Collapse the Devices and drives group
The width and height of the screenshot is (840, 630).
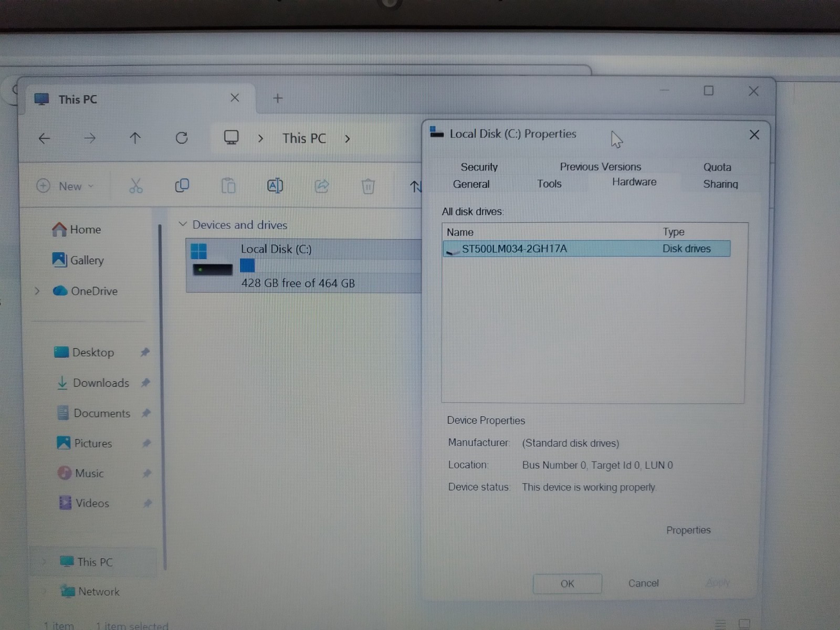(183, 224)
